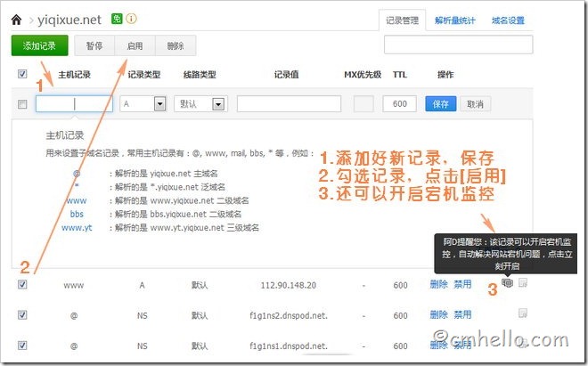Viewport: 588px width, 366px height.
Task: Click the note icon on www row
Action: 524,283
